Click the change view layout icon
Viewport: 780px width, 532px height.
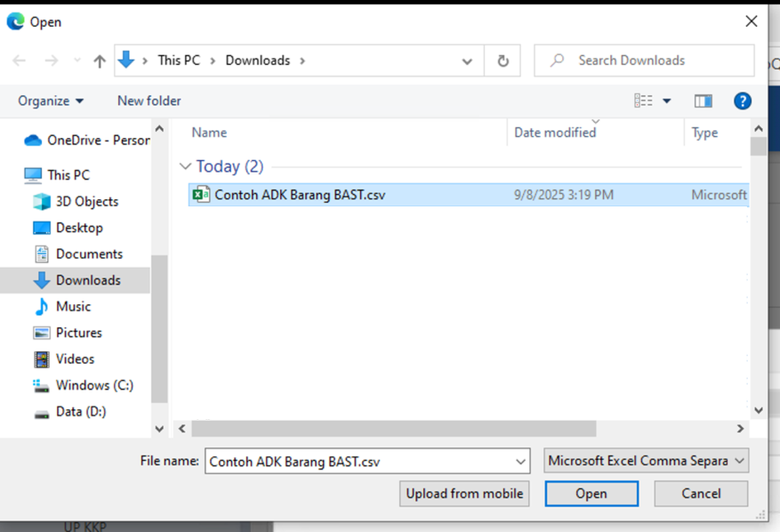pos(644,101)
